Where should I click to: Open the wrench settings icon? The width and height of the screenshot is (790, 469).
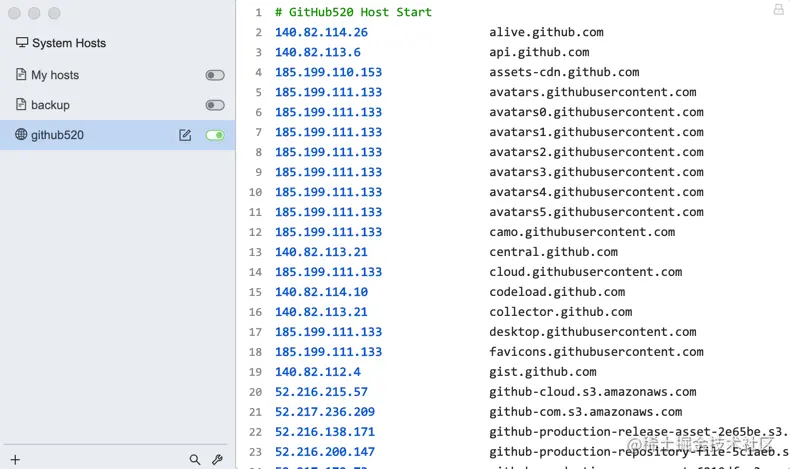pyautogui.click(x=217, y=459)
